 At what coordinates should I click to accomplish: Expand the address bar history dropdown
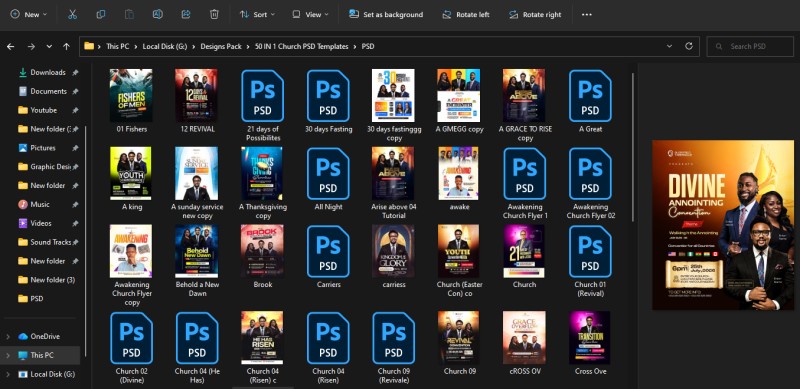(x=669, y=46)
